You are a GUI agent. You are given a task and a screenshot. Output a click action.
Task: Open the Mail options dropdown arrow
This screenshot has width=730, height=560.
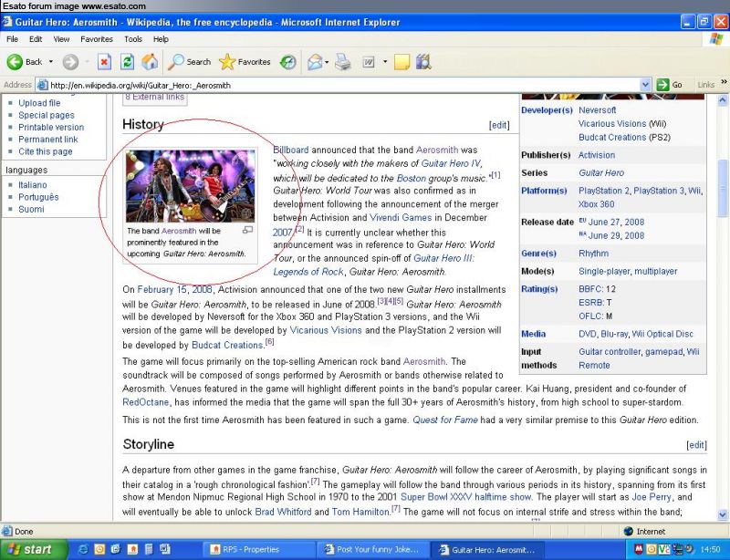pos(327,61)
